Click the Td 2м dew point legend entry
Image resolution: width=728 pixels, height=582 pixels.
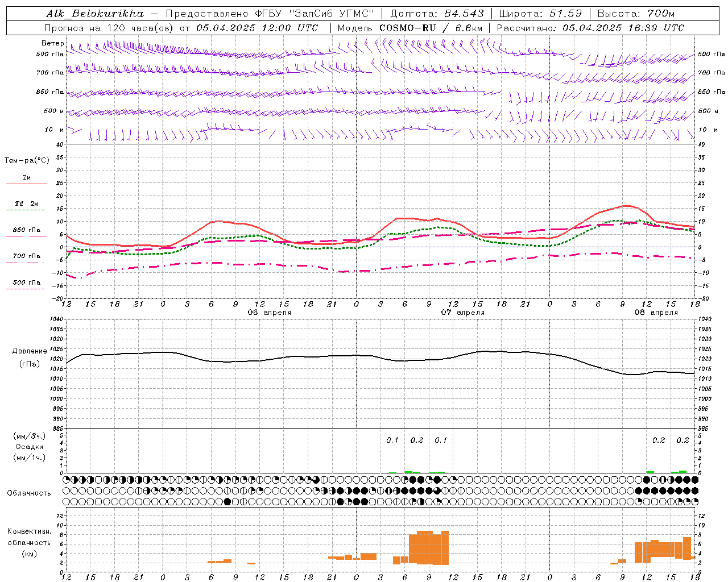point(27,203)
